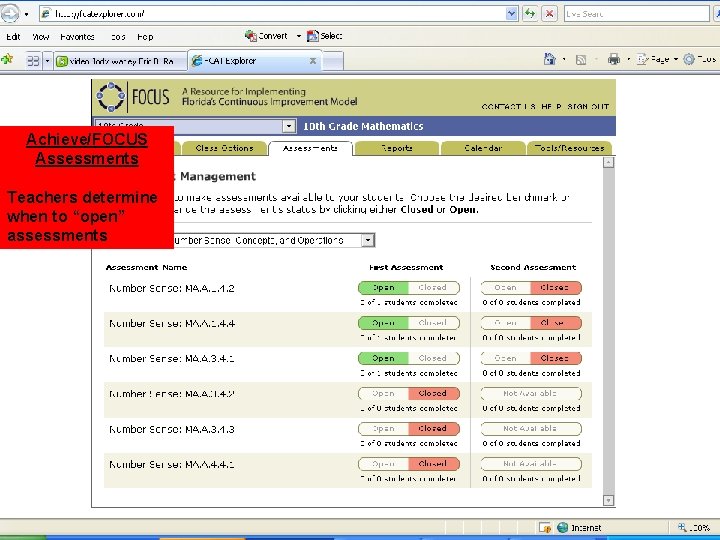Open the quick tabs grid icon
720x540 pixels.
pos(33,60)
